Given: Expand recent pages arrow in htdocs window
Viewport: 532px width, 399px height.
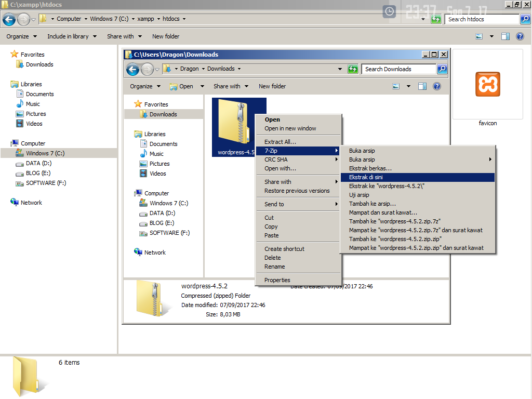Looking at the screenshot, I should [x=33, y=19].
